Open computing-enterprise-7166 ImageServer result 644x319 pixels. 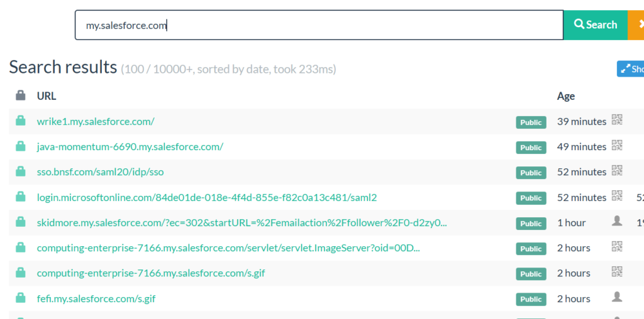(228, 248)
